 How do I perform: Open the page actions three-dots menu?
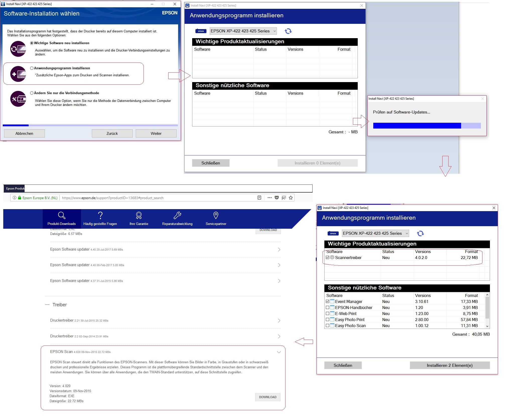(269, 198)
